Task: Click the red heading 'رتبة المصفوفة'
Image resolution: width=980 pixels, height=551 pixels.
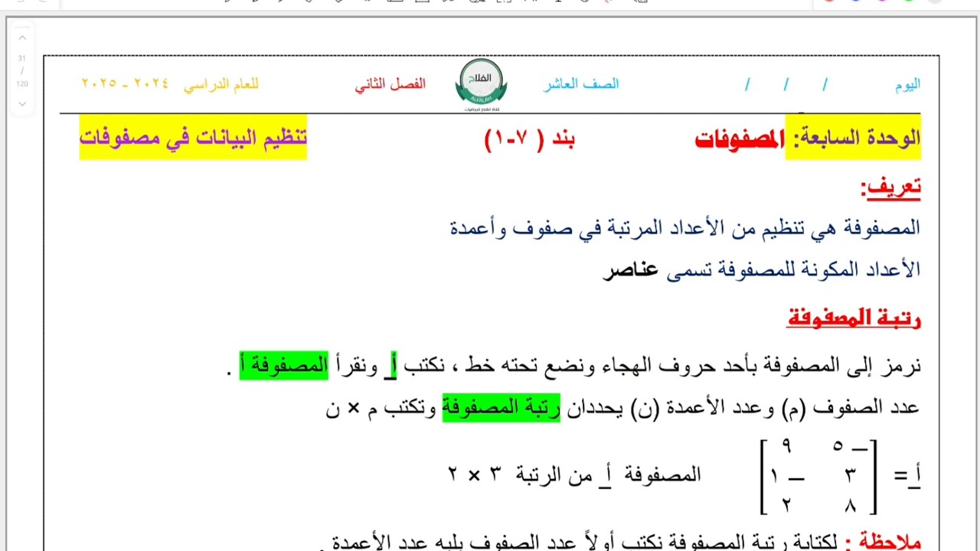Action: click(854, 318)
